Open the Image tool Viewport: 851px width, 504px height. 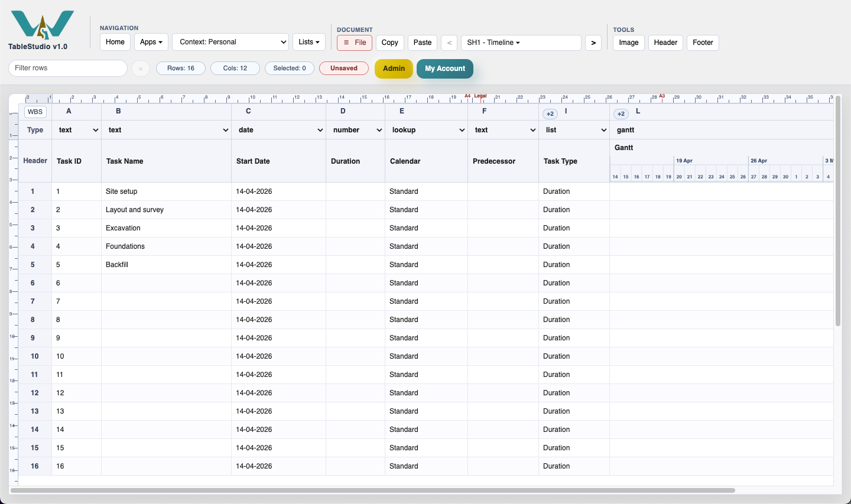coord(629,43)
